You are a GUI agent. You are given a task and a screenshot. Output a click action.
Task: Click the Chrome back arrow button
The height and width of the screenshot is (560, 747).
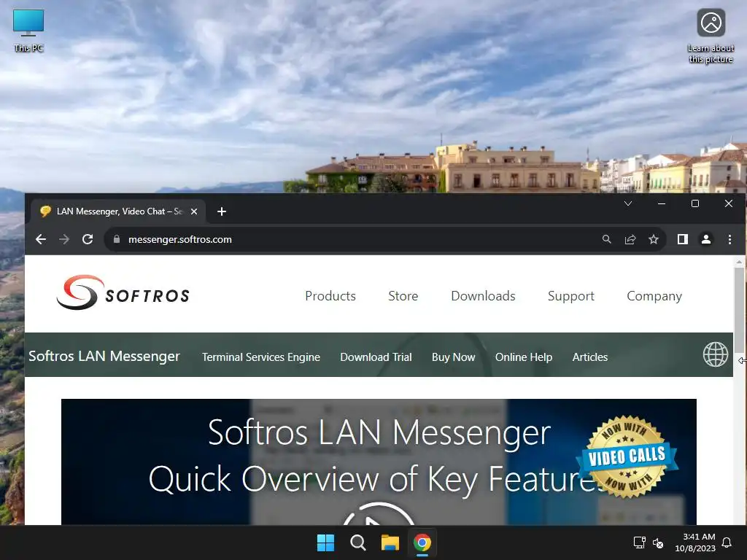(x=41, y=239)
